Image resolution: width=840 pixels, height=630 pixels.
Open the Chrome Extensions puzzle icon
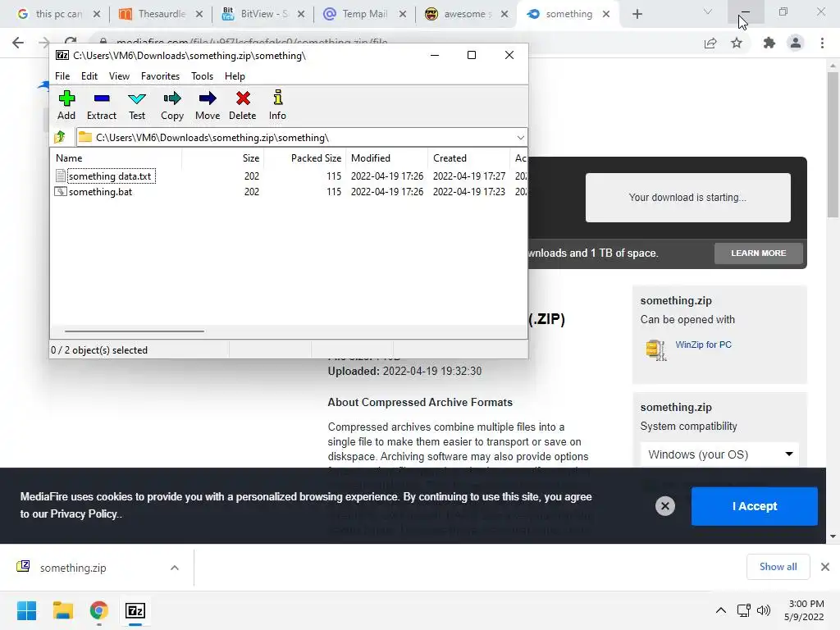(769, 43)
